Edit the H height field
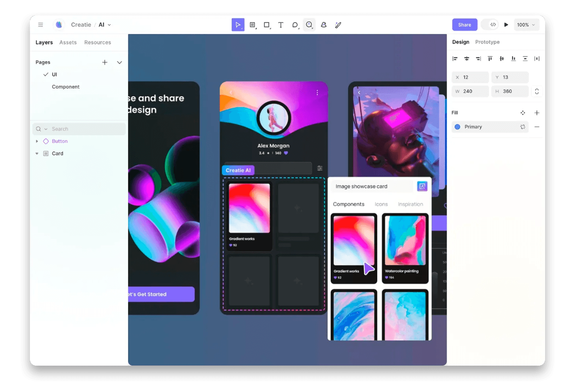 point(510,91)
